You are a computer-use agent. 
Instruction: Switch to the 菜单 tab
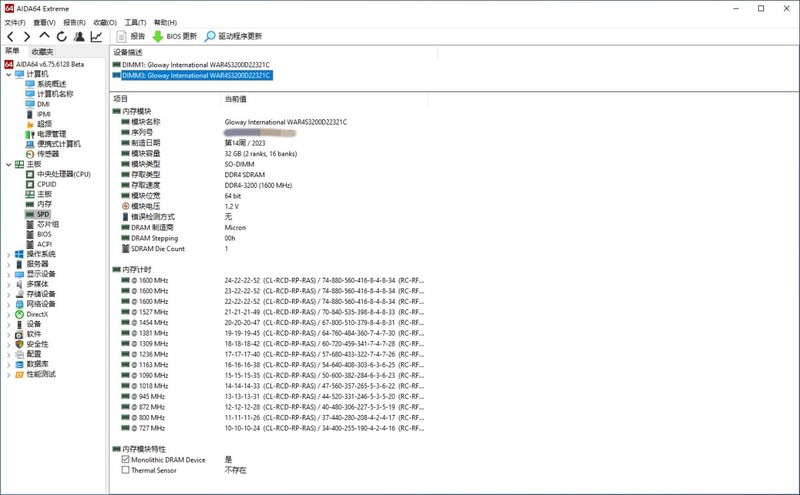(x=13, y=51)
